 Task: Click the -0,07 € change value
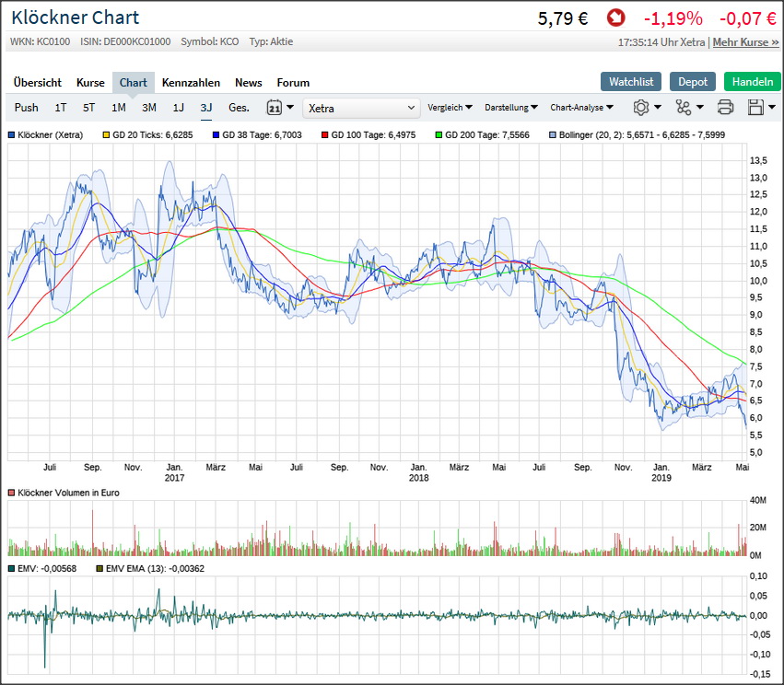748,18
